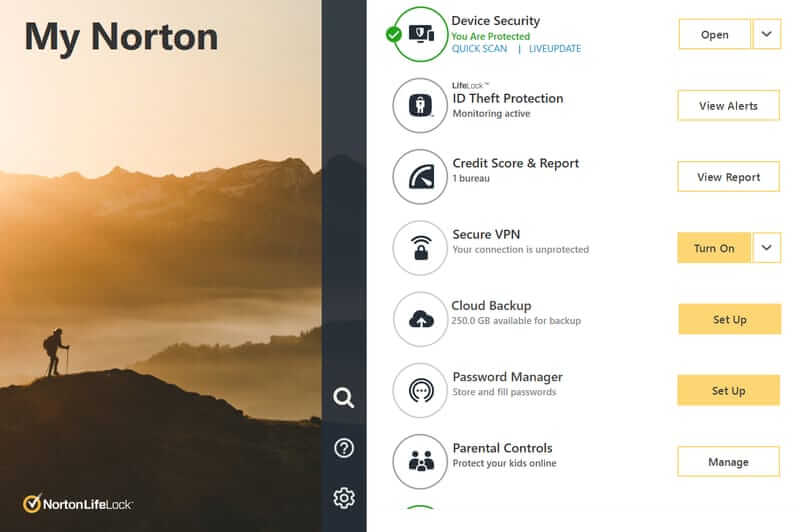Click the You Are Protected status text
Image resolution: width=800 pixels, height=532 pixels.
[490, 36]
